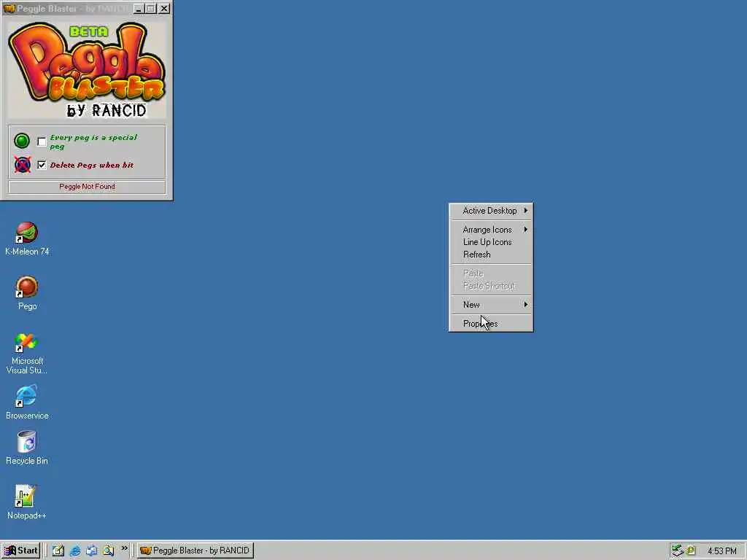747x560 pixels.
Task: Select Properties in the context menu
Action: [x=491, y=324]
